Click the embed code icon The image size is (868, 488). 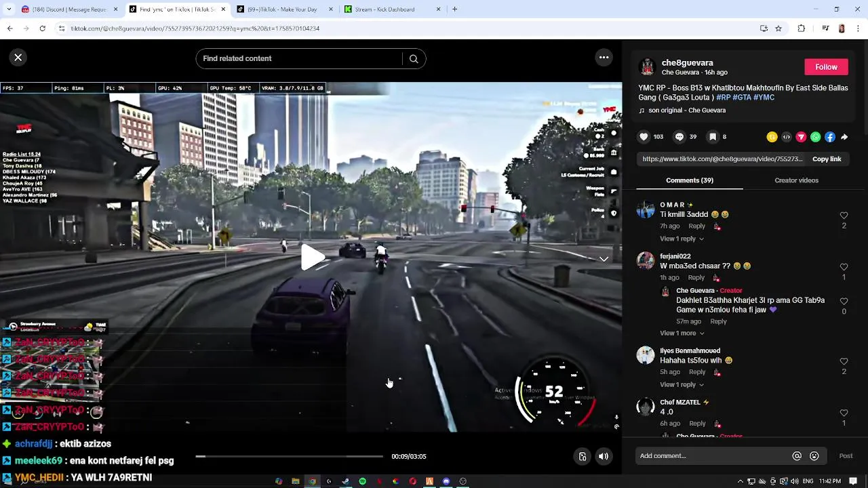click(787, 137)
